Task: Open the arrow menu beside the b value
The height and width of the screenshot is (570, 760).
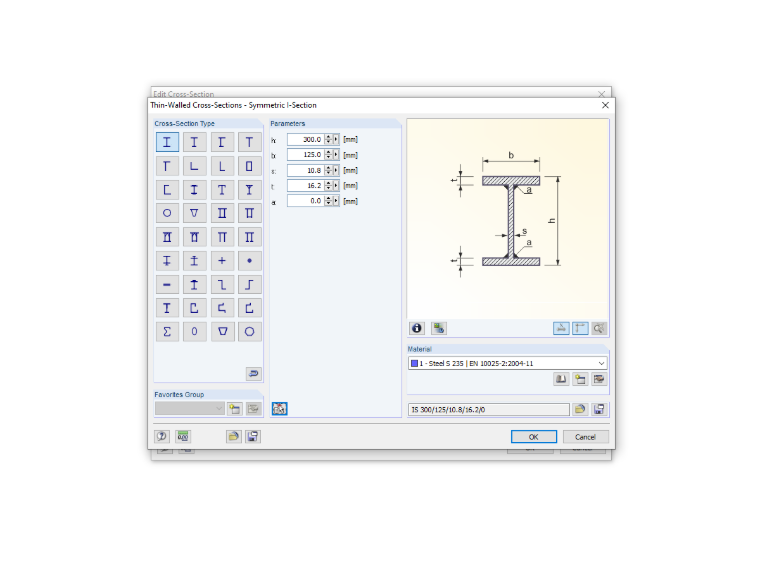Action: click(x=336, y=155)
